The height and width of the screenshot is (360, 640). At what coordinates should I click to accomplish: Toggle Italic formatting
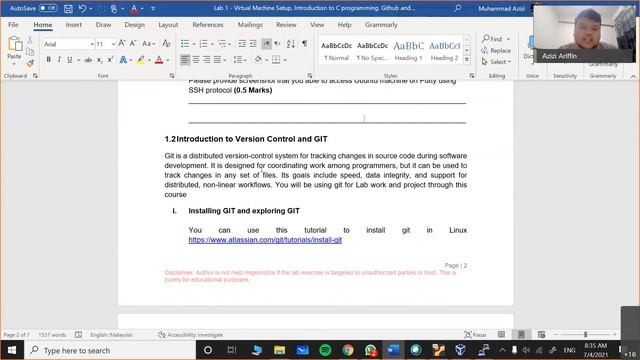coord(59,60)
